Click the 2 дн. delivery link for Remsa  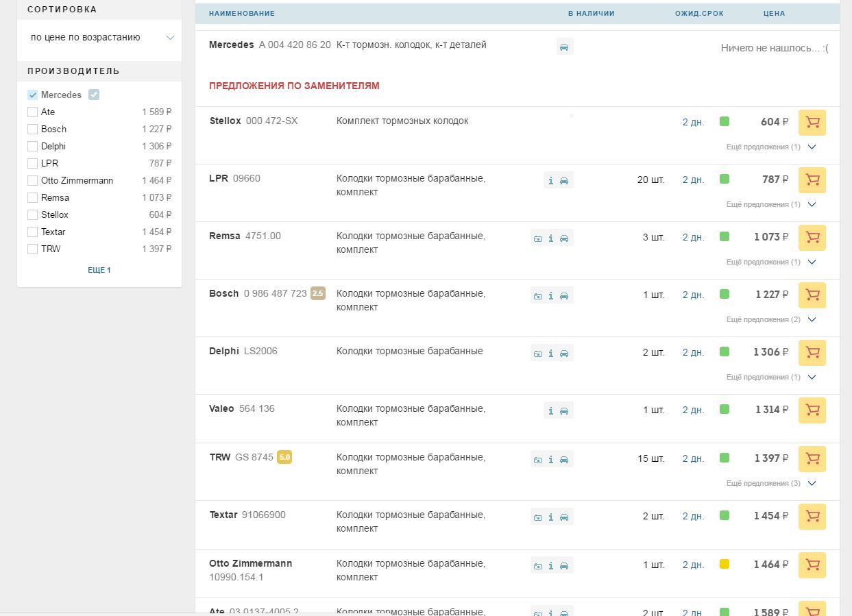click(693, 238)
